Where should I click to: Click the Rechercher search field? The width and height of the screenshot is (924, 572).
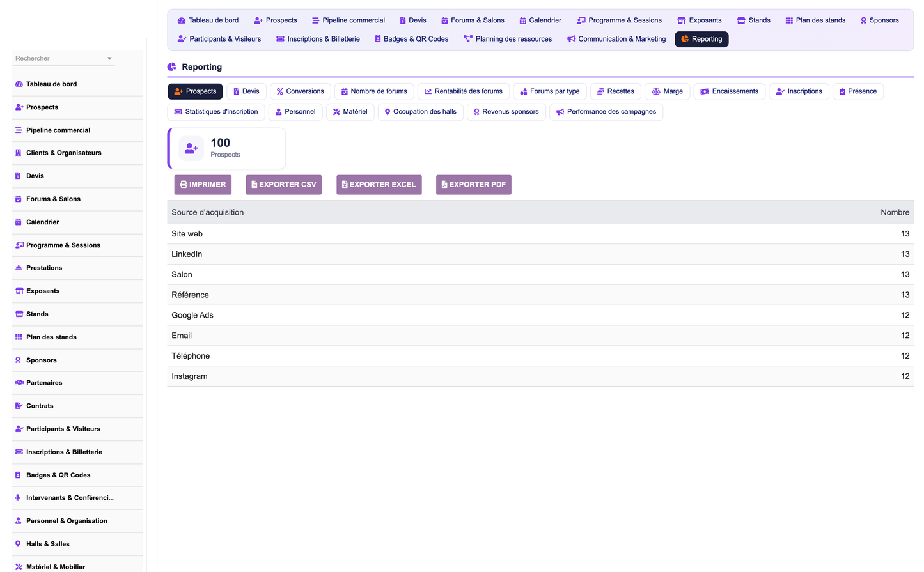(64, 58)
